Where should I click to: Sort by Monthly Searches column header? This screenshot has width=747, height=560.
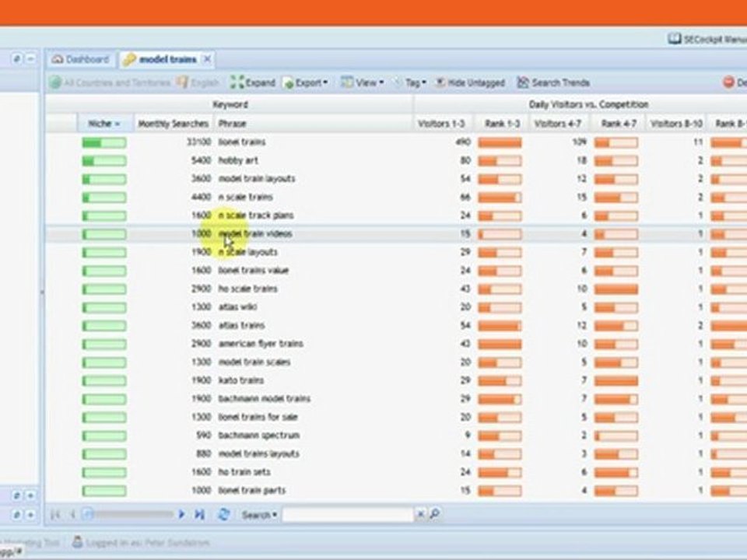click(174, 124)
